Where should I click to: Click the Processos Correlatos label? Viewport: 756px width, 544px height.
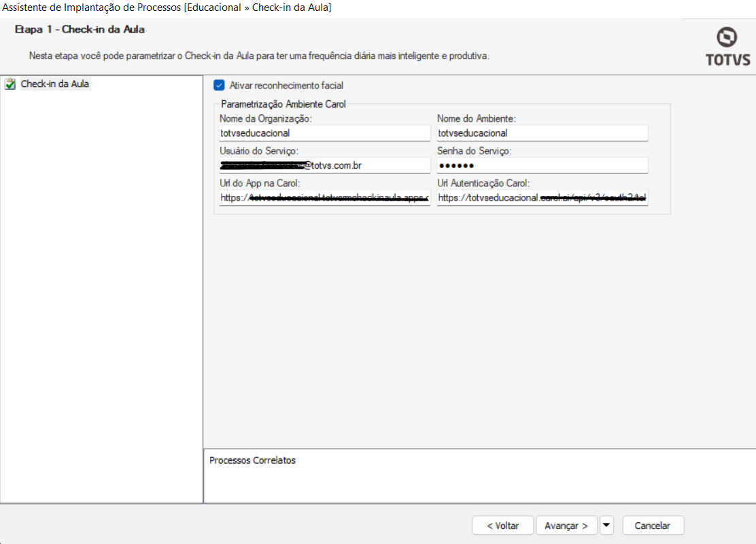pyautogui.click(x=252, y=460)
